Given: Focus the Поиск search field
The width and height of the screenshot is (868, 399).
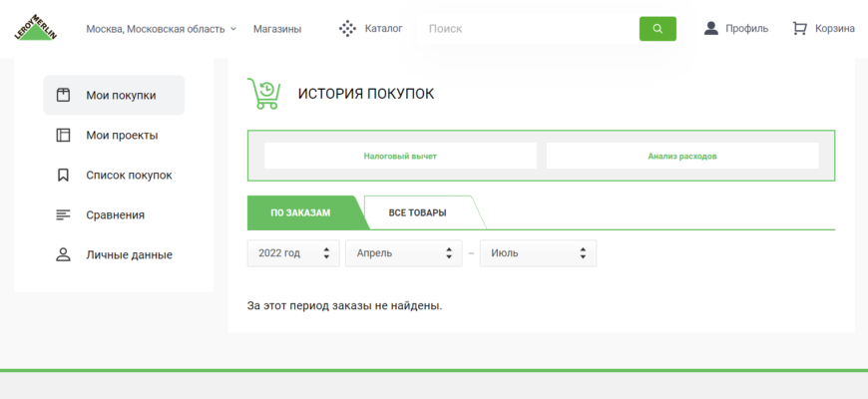Looking at the screenshot, I should pyautogui.click(x=531, y=29).
